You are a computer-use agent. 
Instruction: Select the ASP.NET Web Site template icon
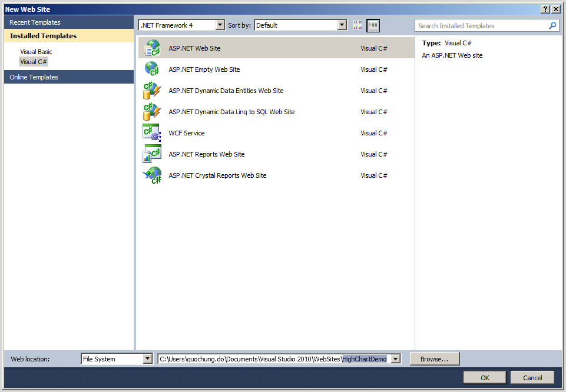[152, 48]
